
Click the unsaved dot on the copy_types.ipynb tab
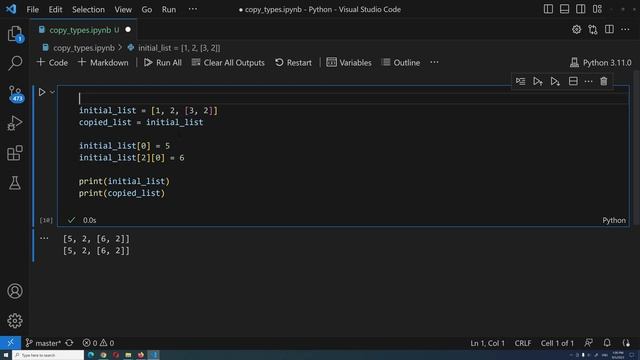pos(128,30)
